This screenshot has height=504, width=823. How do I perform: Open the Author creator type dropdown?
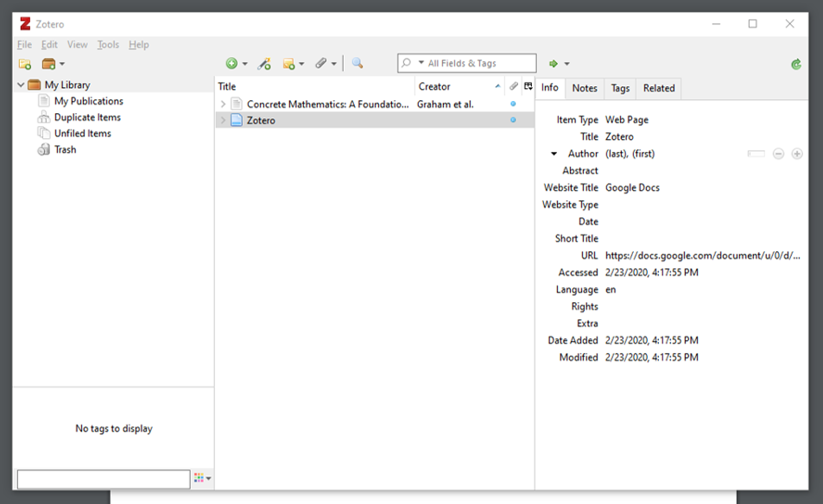[554, 154]
